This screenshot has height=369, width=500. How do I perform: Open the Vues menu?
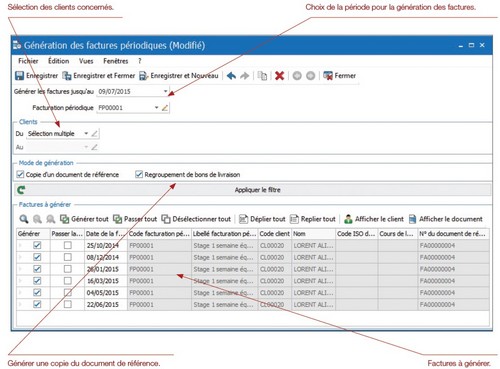pyautogui.click(x=86, y=61)
